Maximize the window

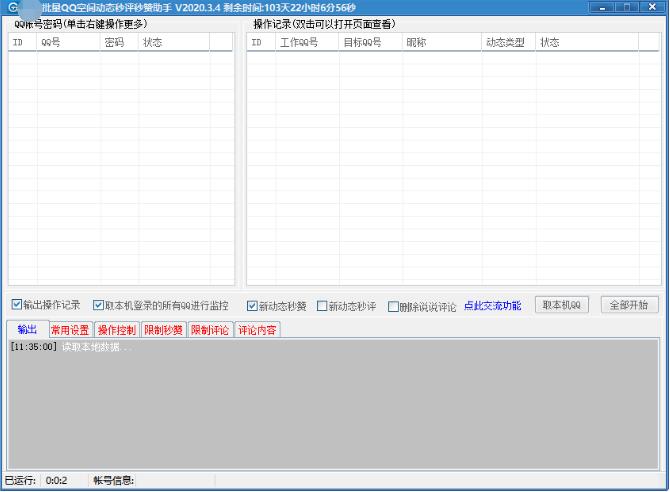tap(627, 7)
